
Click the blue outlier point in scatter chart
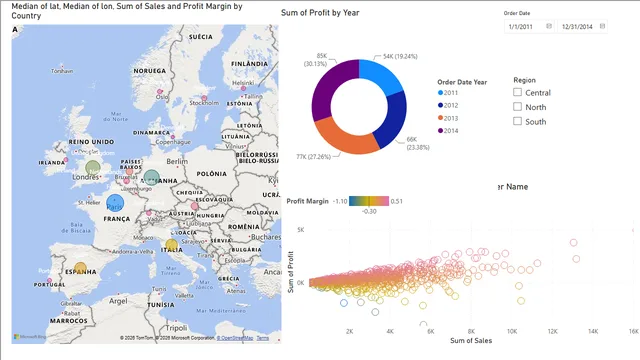pyautogui.click(x=344, y=303)
